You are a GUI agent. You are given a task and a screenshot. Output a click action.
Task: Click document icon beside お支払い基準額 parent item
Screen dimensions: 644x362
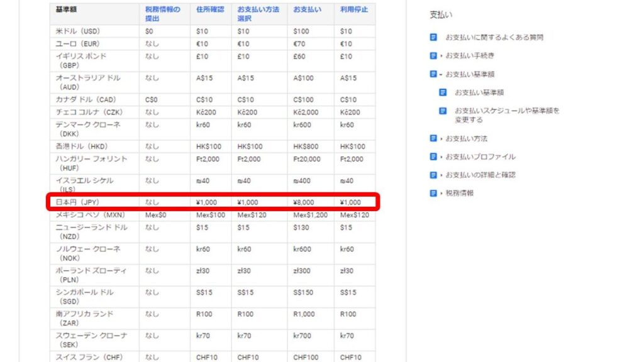(433, 74)
